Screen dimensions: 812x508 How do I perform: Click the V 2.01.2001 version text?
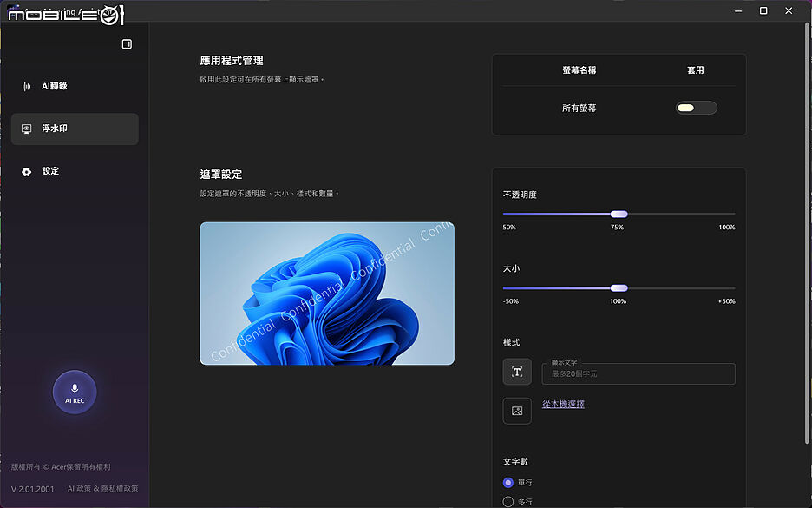click(33, 489)
